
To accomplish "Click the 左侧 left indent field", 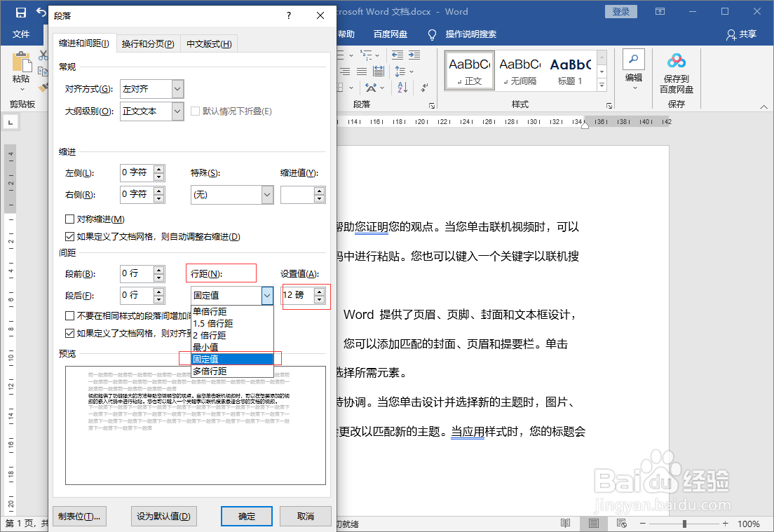I will [x=136, y=172].
